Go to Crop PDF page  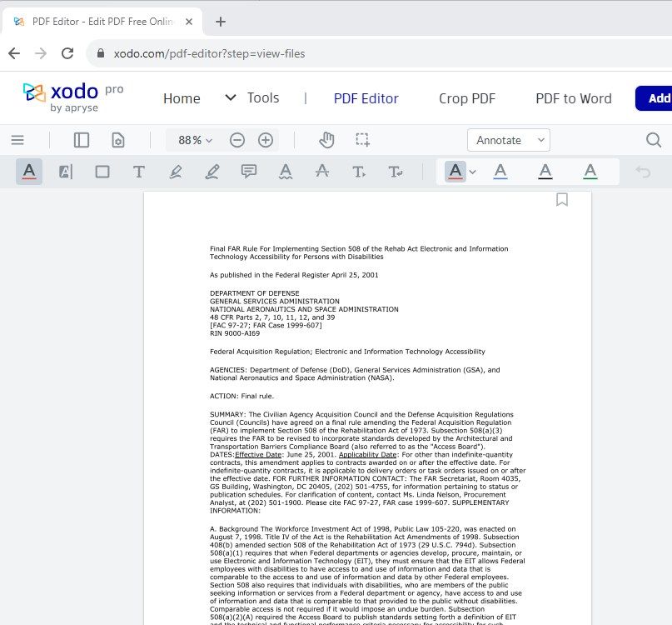[x=467, y=98]
